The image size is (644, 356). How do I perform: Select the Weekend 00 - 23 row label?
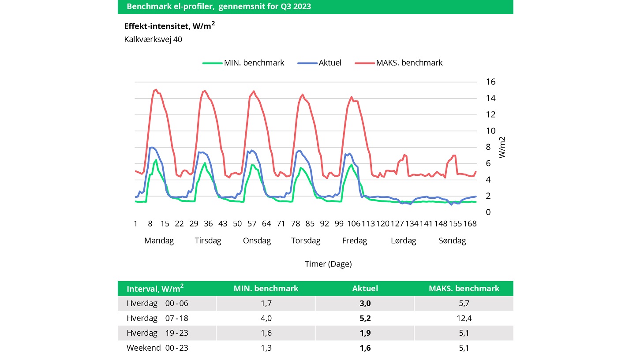pyautogui.click(x=157, y=348)
